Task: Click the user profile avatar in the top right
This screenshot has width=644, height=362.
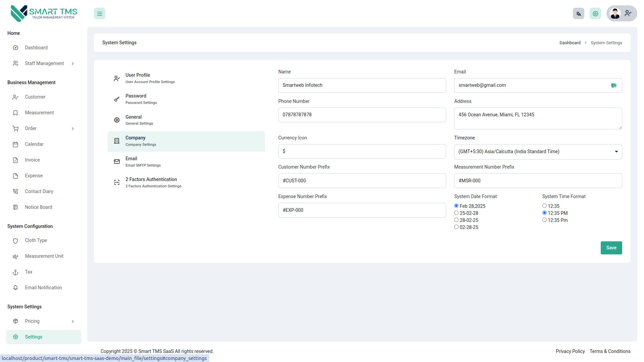Action: (615, 13)
